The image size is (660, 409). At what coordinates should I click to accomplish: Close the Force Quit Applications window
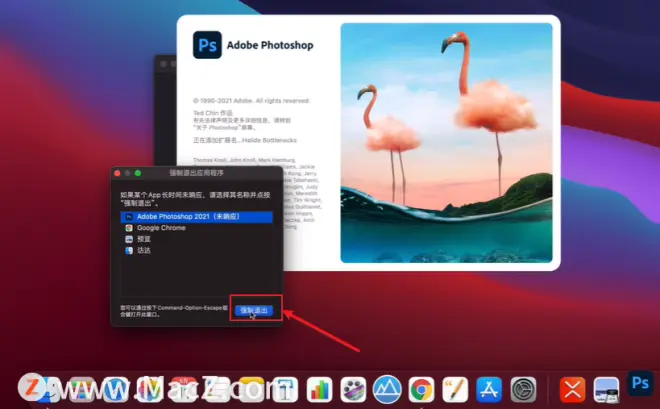[x=117, y=173]
